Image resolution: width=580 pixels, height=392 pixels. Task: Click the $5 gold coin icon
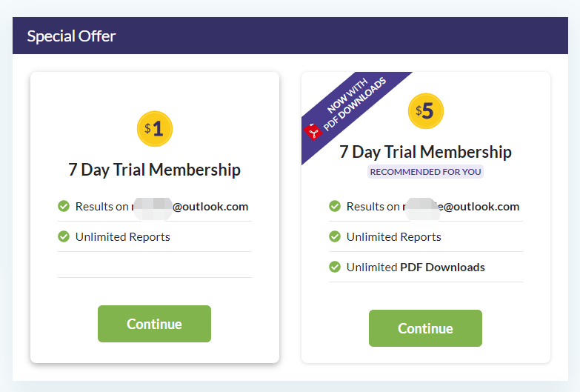point(426,111)
